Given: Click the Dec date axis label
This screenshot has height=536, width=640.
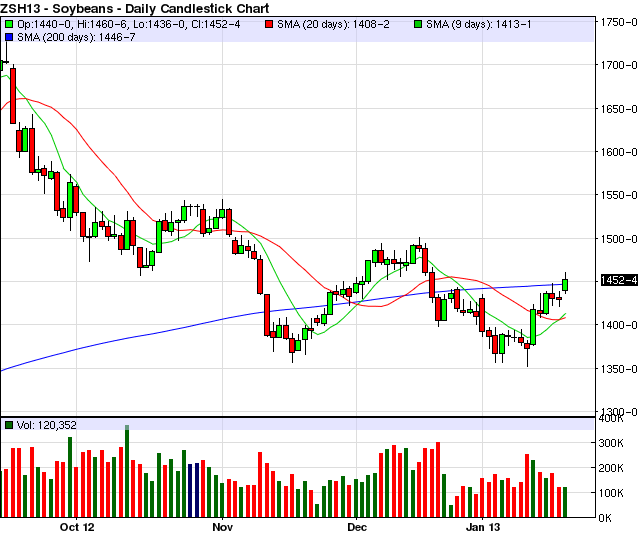Looking at the screenshot, I should (x=357, y=527).
